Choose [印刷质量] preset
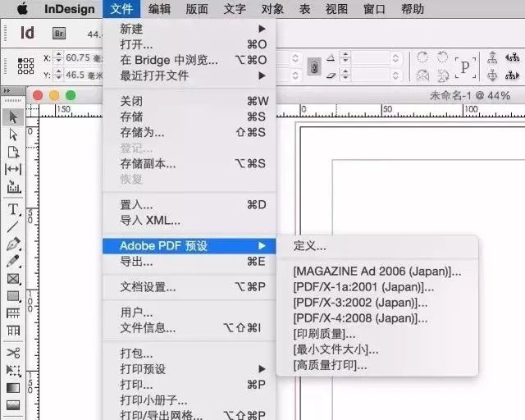 coord(377,334)
